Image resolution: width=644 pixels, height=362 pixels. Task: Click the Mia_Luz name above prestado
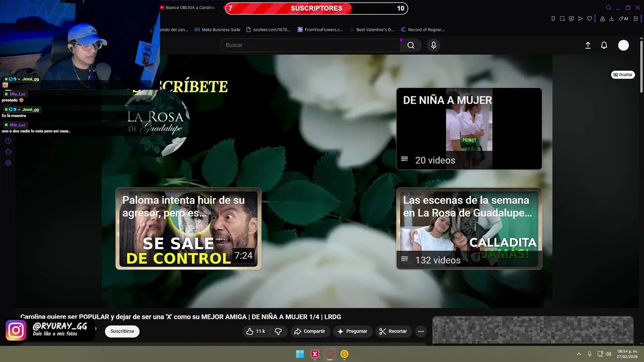17,94
